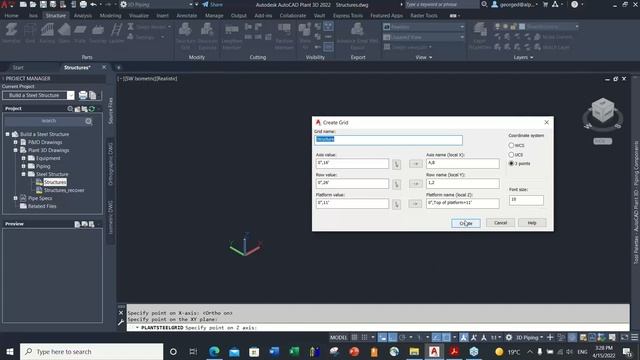Click the pick-distance icon beside Row value
640x360 pixels.
tap(396, 184)
